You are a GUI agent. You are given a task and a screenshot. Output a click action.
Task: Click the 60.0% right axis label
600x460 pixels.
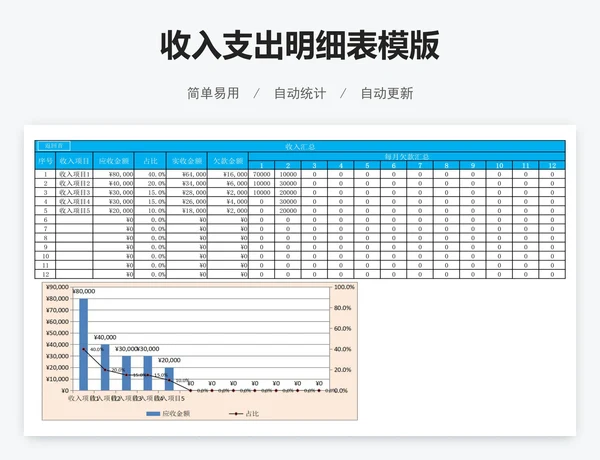342,328
